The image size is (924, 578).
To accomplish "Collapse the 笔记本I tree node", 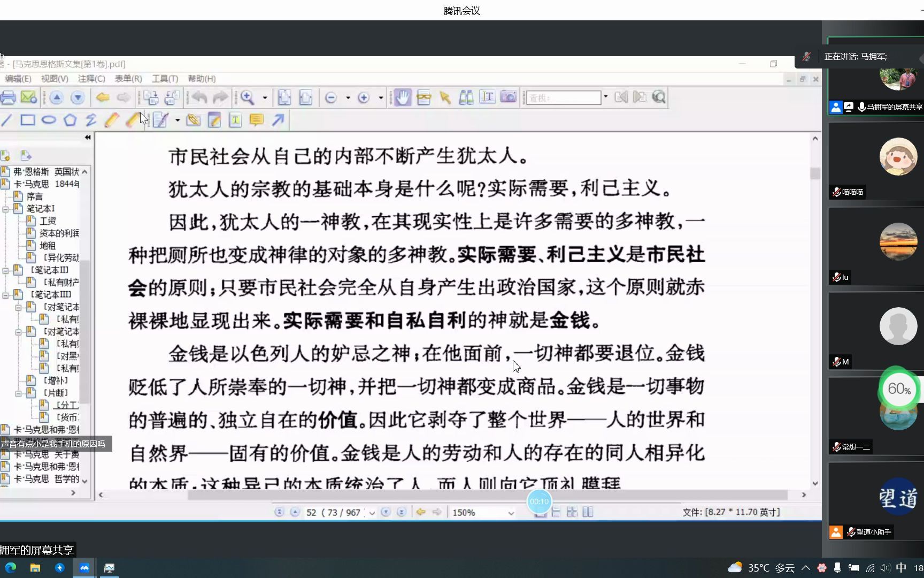I will (x=5, y=209).
